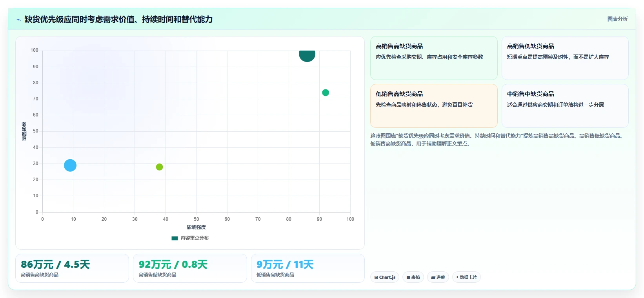Select the small green bubble near 92

[326, 93]
